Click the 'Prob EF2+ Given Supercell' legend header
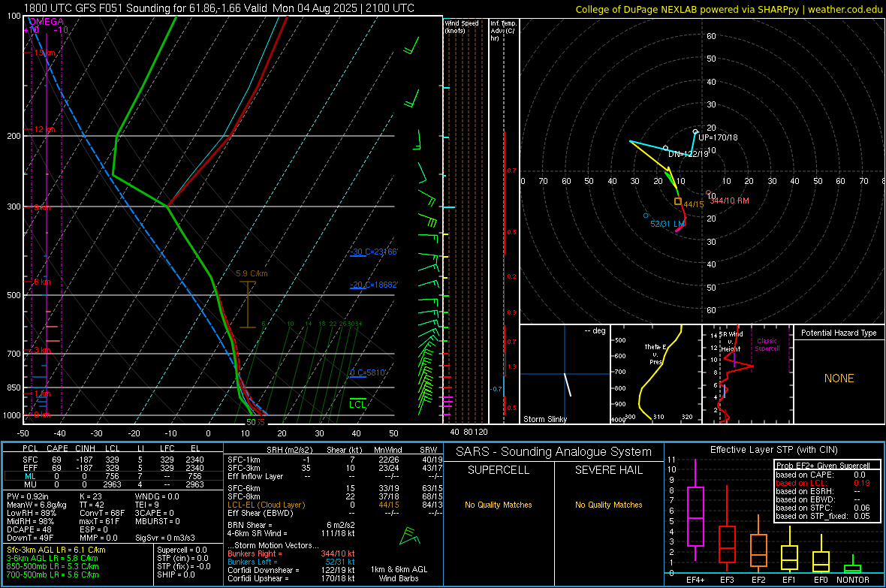886x588 pixels. [823, 466]
